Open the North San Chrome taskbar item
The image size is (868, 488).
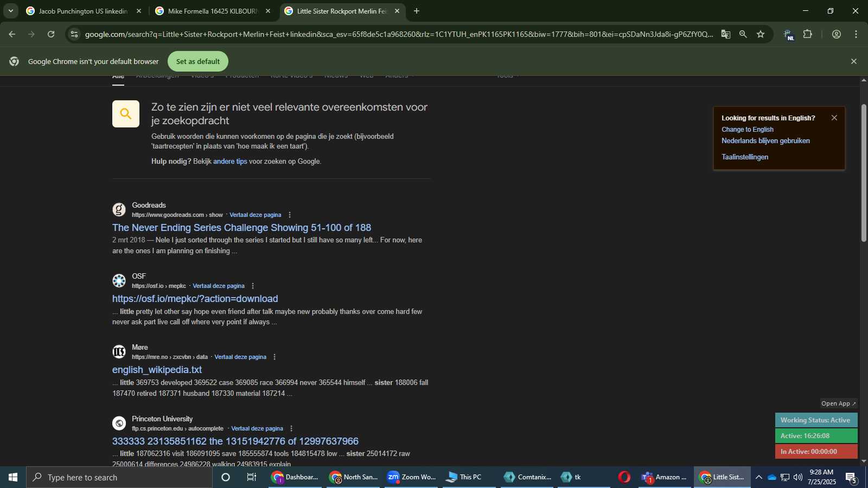tap(353, 477)
